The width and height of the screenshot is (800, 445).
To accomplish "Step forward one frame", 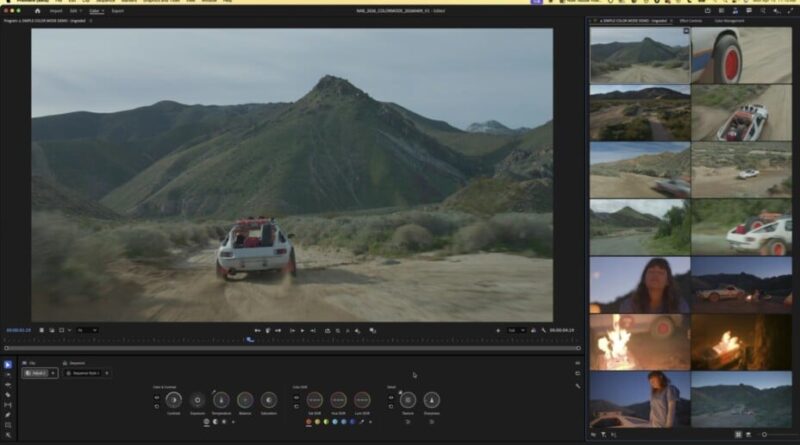I will click(x=313, y=331).
